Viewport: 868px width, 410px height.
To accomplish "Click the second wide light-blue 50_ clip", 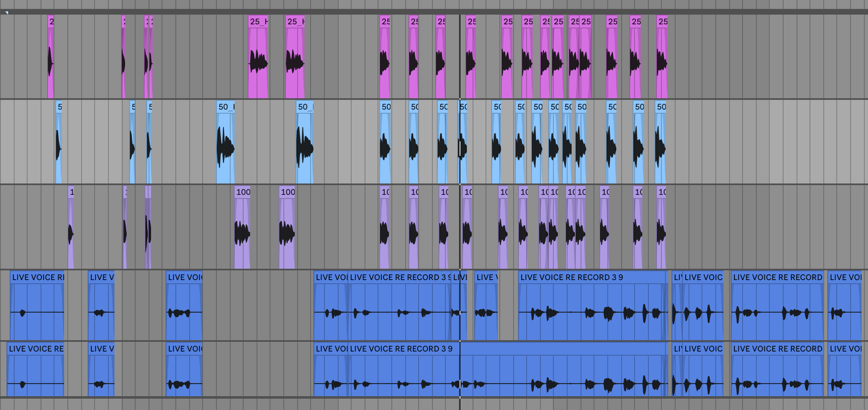I will coord(304,142).
